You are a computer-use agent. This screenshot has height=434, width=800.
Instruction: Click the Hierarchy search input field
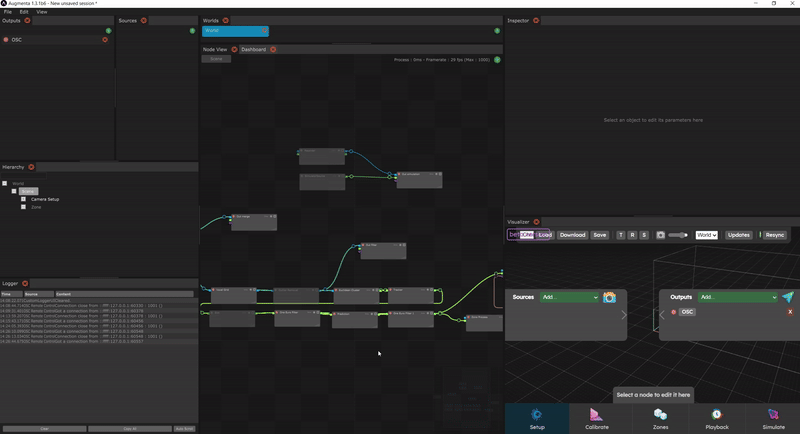23,175
